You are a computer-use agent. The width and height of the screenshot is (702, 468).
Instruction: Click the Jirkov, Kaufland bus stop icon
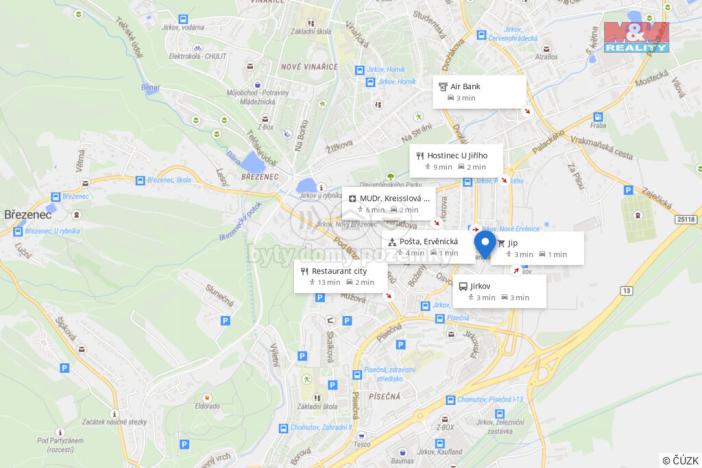pyautogui.click(x=440, y=443)
